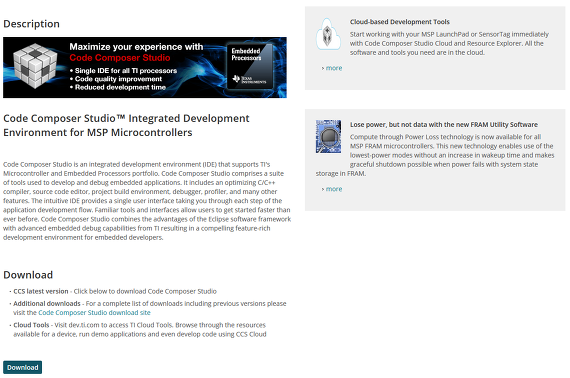The height and width of the screenshot is (378, 570).
Task: Click 'Lose power, but not data' FRAM heading
Action: (443, 125)
